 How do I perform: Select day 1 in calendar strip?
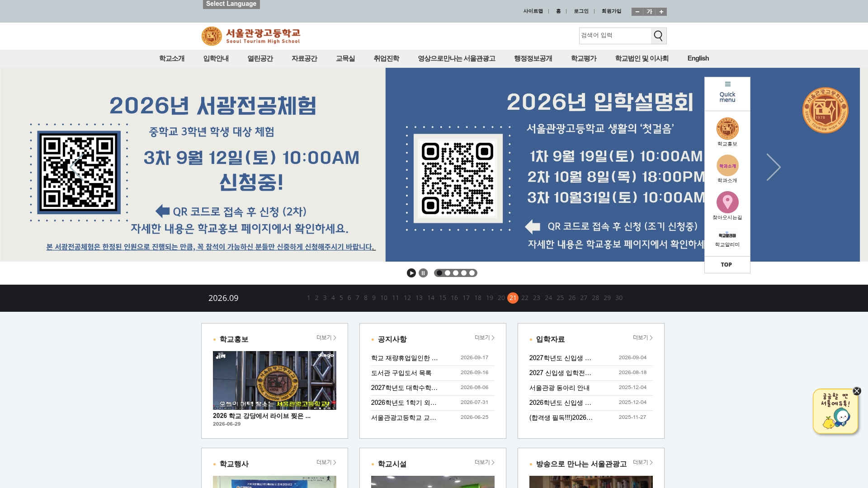coord(308,298)
